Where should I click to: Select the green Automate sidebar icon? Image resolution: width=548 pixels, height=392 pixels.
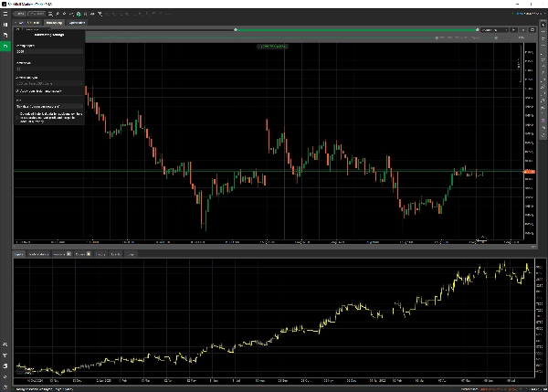tap(5, 47)
